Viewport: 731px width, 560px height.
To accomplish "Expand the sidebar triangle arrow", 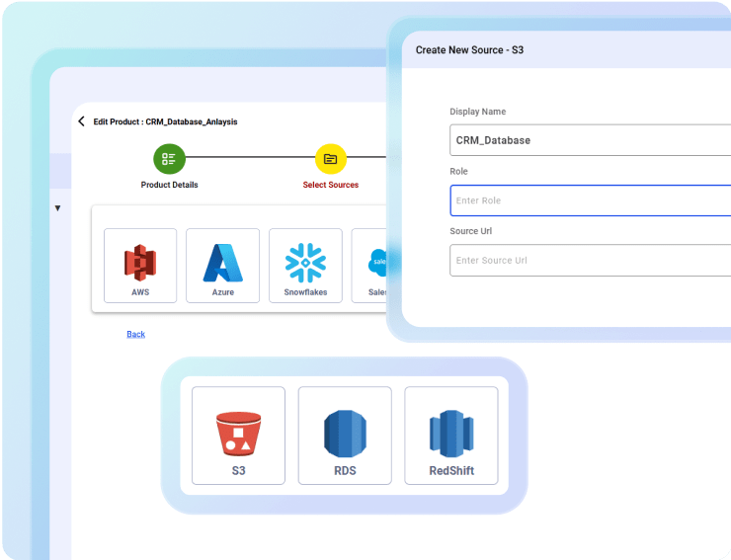I will 58,208.
